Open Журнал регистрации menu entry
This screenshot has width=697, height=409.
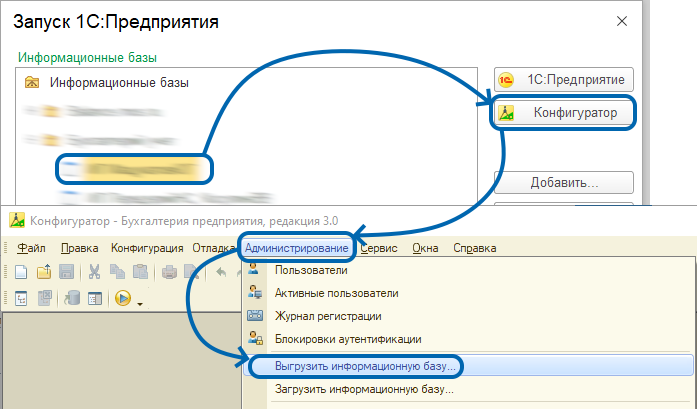coord(469,316)
